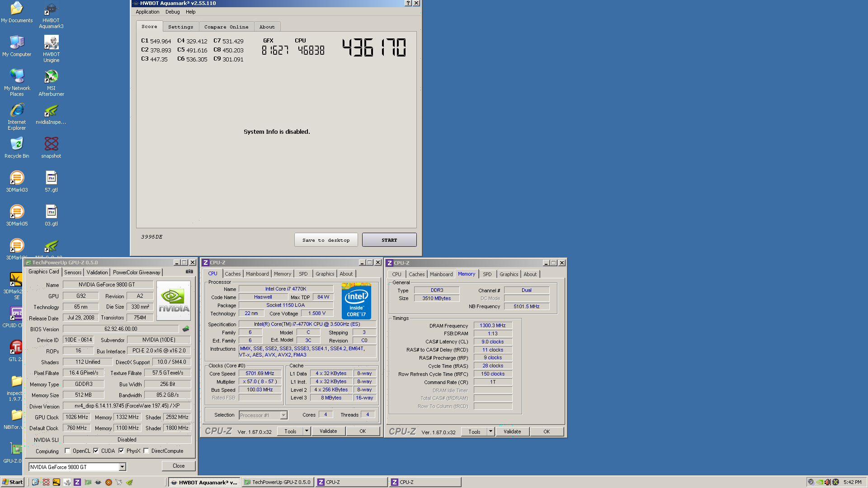Click OK in the CPU-Z Memory window
Viewport: 868px width, 488px height.
pos(547,432)
